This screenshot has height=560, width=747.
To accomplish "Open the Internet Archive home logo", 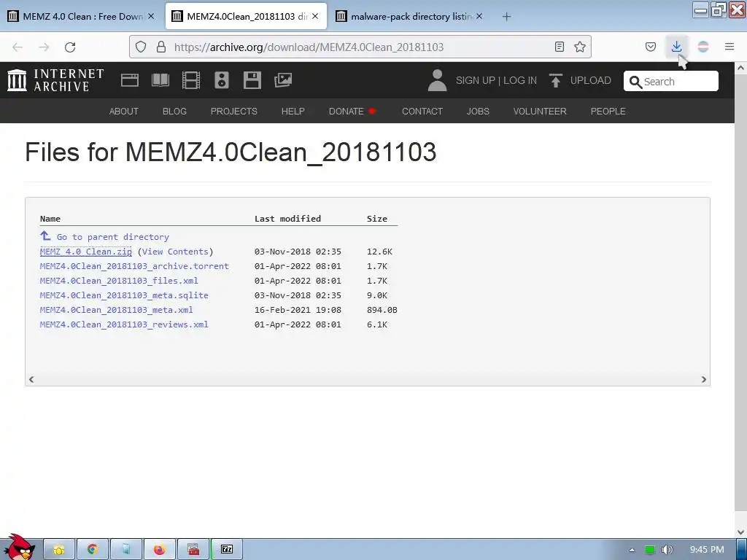I will (x=55, y=80).
